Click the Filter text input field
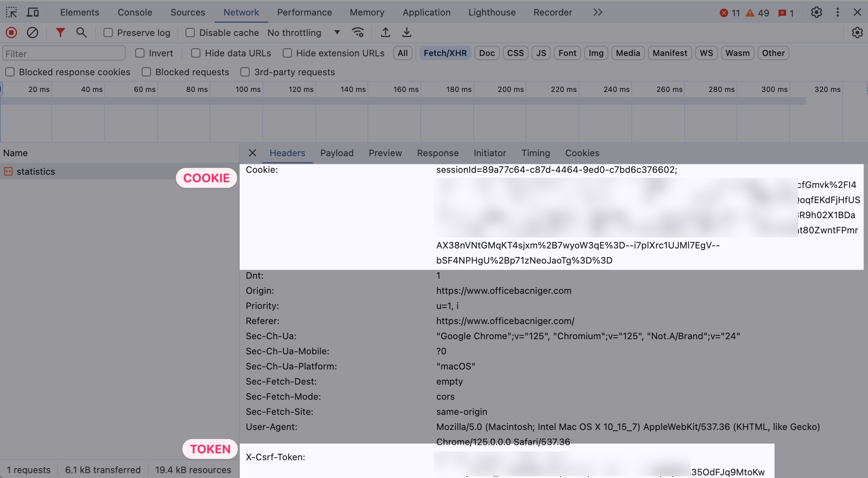868x478 pixels. point(64,54)
